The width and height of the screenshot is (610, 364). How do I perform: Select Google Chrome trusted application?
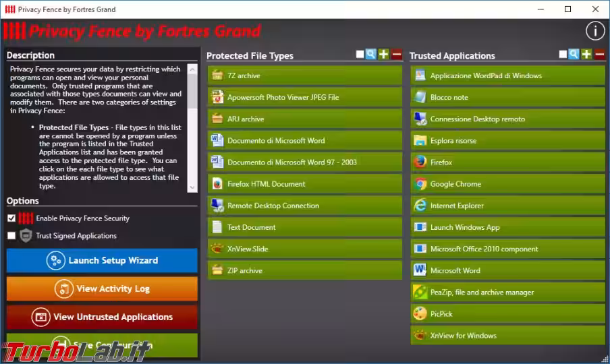click(x=508, y=184)
